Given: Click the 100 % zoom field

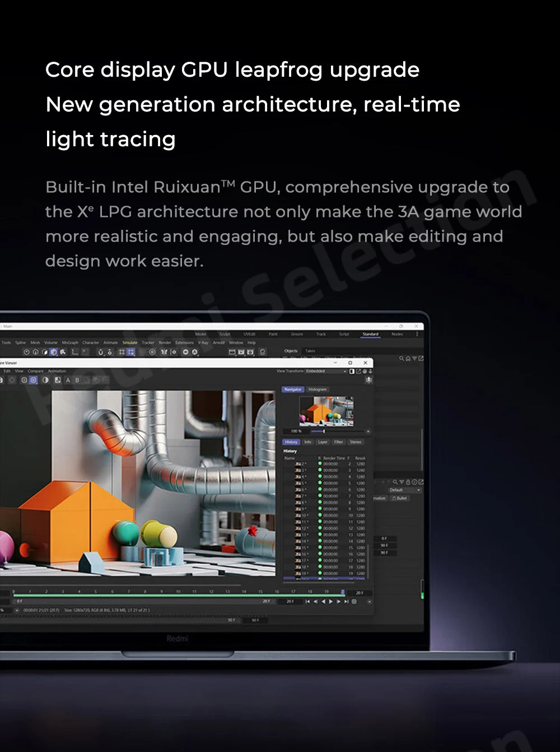Looking at the screenshot, I should 296,431.
